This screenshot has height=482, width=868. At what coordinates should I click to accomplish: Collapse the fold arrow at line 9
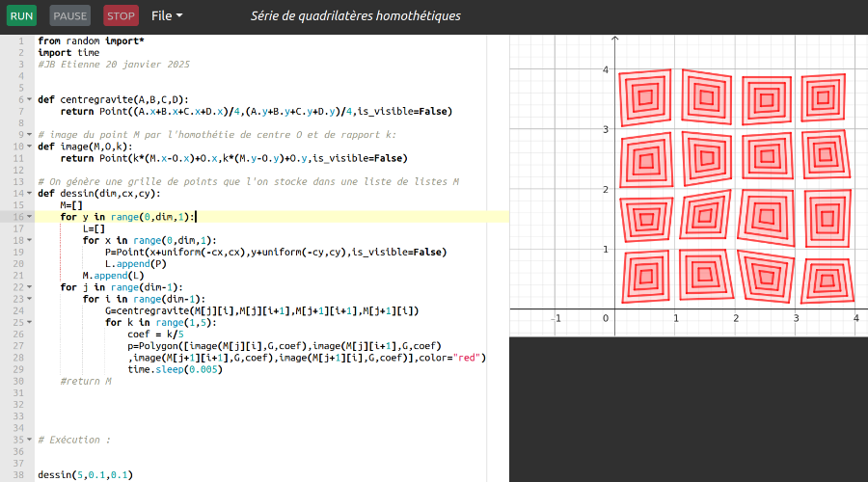[x=29, y=135]
